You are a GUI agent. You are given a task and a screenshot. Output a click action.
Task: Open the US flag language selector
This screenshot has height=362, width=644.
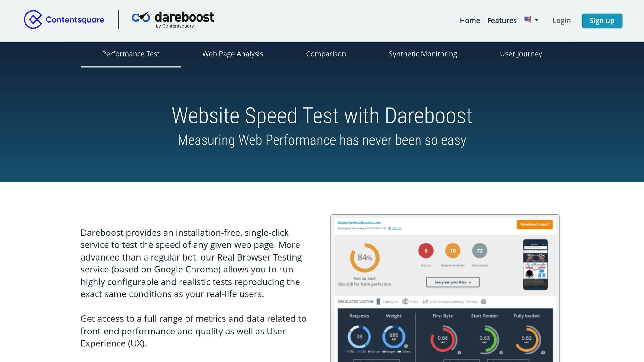tap(531, 20)
